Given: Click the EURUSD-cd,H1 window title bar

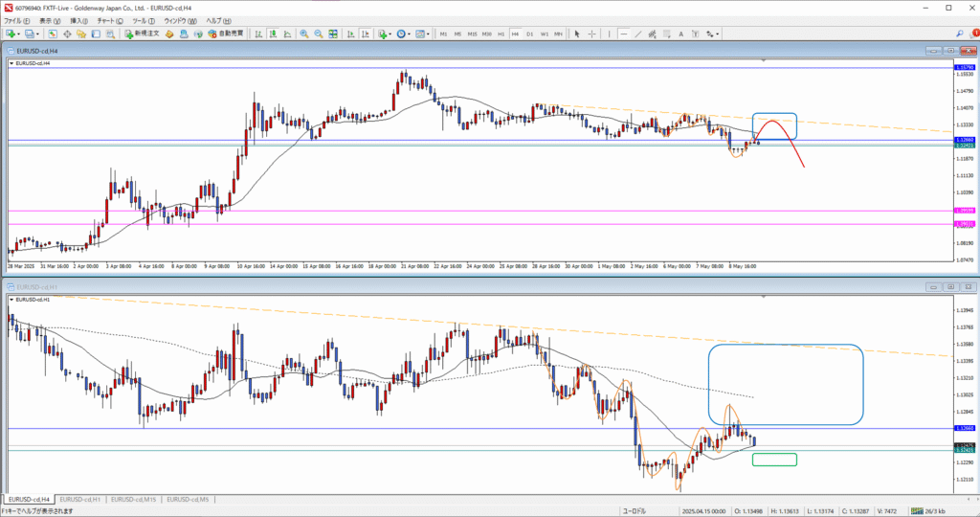Looking at the screenshot, I should point(490,287).
